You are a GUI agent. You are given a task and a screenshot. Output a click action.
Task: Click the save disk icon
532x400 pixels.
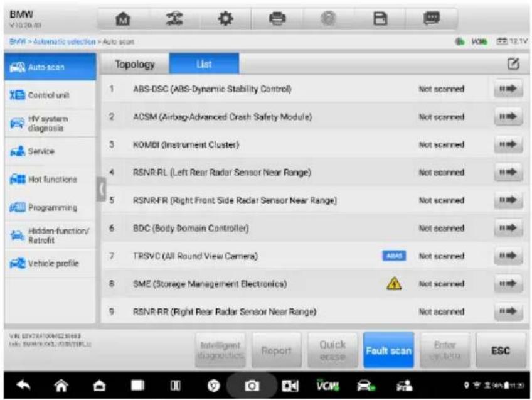click(380, 18)
